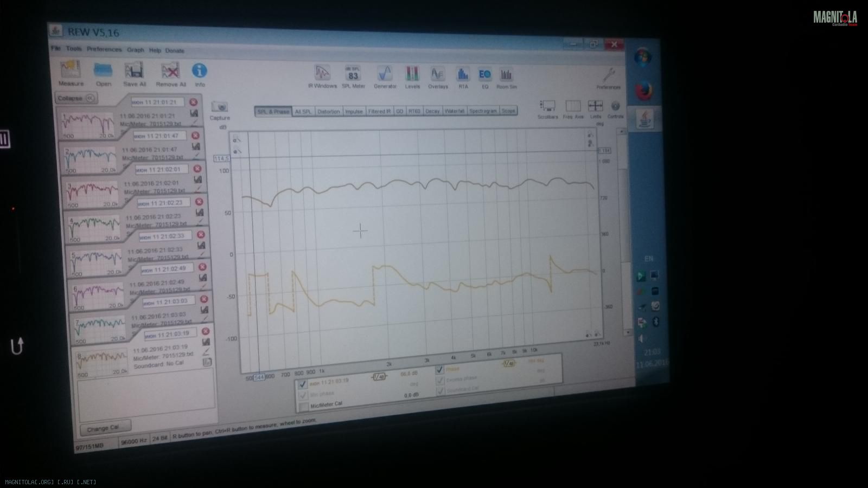Open the Levels tool

coord(412,78)
